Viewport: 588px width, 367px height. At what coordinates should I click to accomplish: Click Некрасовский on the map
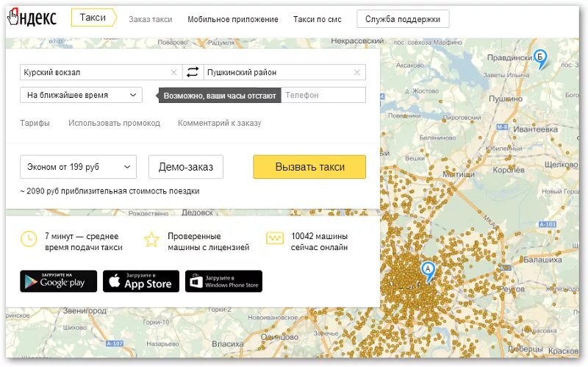[357, 40]
